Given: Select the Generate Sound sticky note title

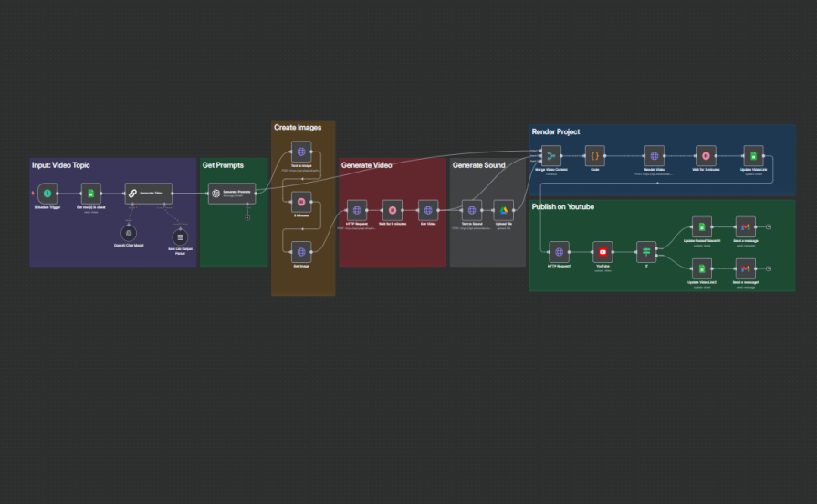Looking at the screenshot, I should tap(478, 165).
